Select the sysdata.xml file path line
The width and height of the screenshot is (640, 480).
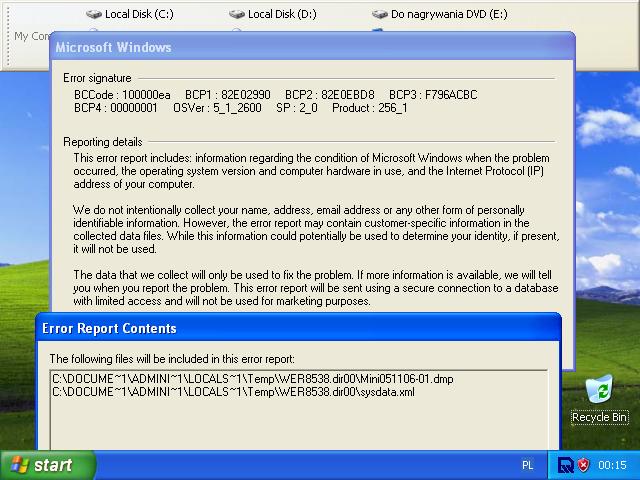tap(233, 392)
